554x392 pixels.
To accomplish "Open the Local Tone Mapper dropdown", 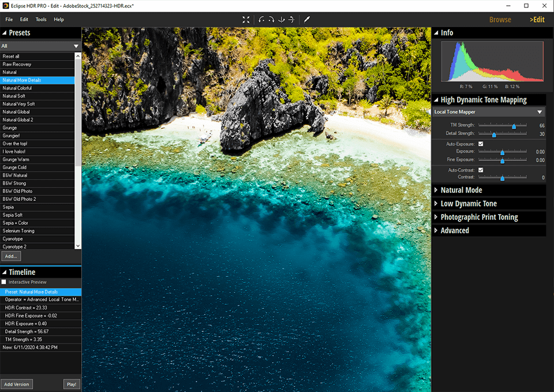I will 540,112.
